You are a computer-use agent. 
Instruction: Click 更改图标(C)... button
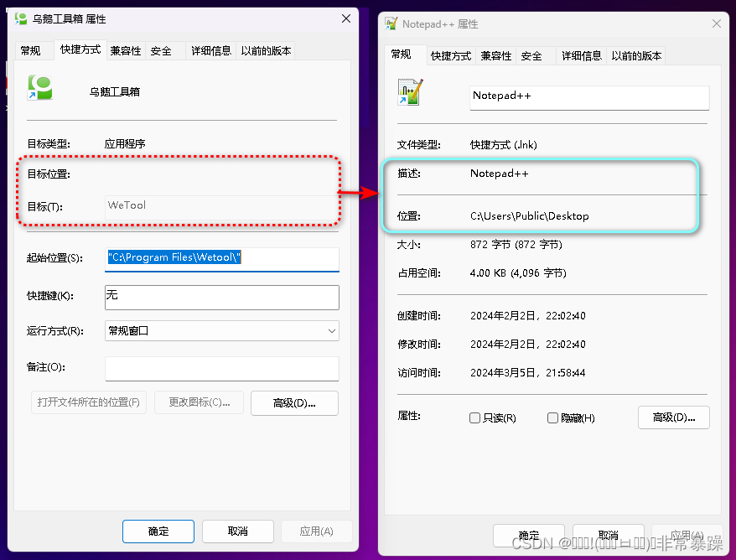pos(199,402)
